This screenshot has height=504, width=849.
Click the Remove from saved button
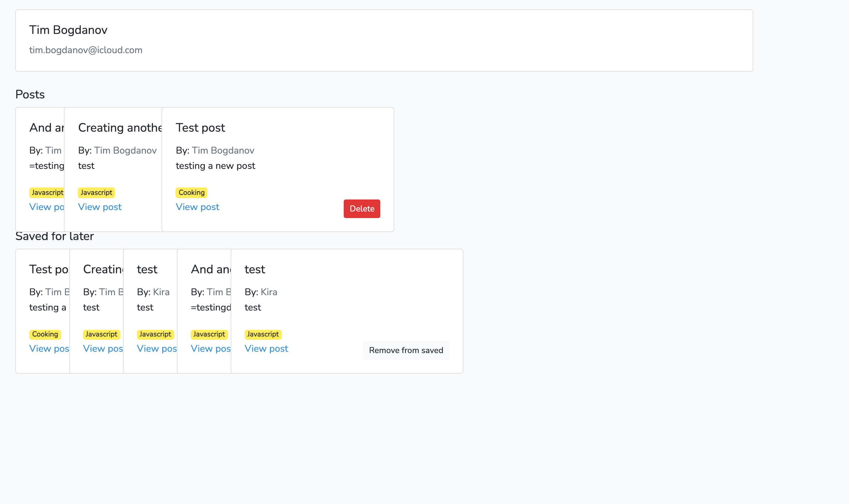click(406, 350)
